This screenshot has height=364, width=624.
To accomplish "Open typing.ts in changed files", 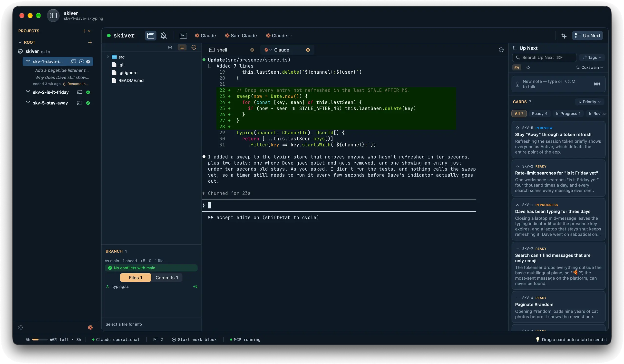I will pyautogui.click(x=152, y=287).
